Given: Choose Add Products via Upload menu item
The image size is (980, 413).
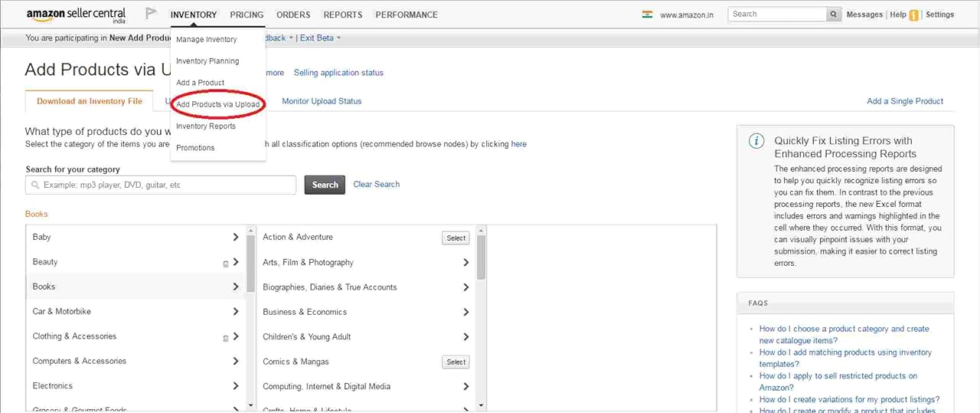Looking at the screenshot, I should (218, 104).
